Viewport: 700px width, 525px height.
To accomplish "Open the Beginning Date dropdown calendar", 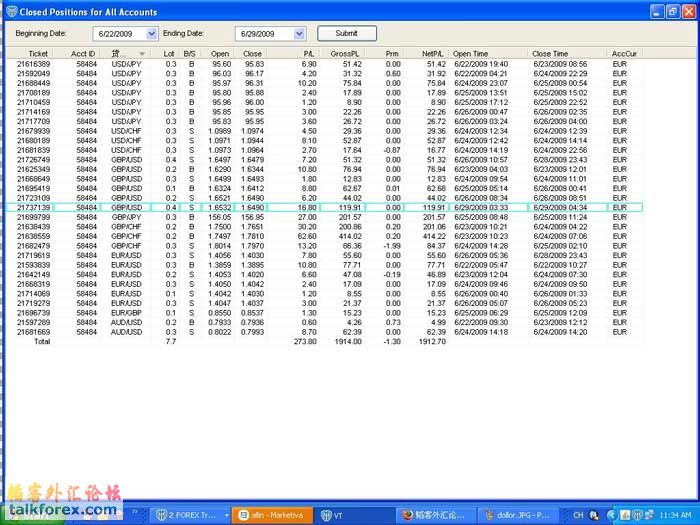I will coord(152,33).
